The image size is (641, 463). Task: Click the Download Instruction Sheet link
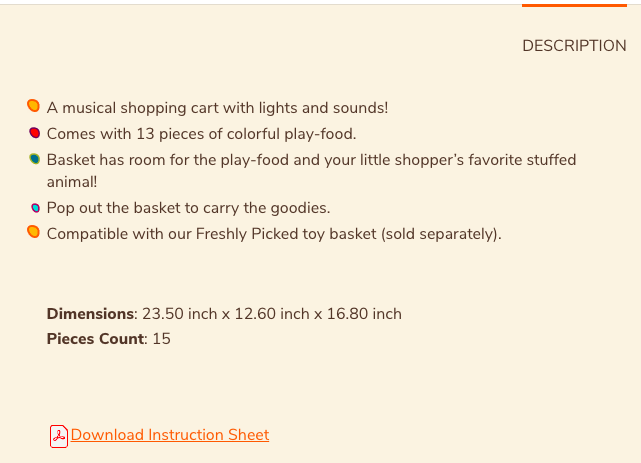pos(170,435)
